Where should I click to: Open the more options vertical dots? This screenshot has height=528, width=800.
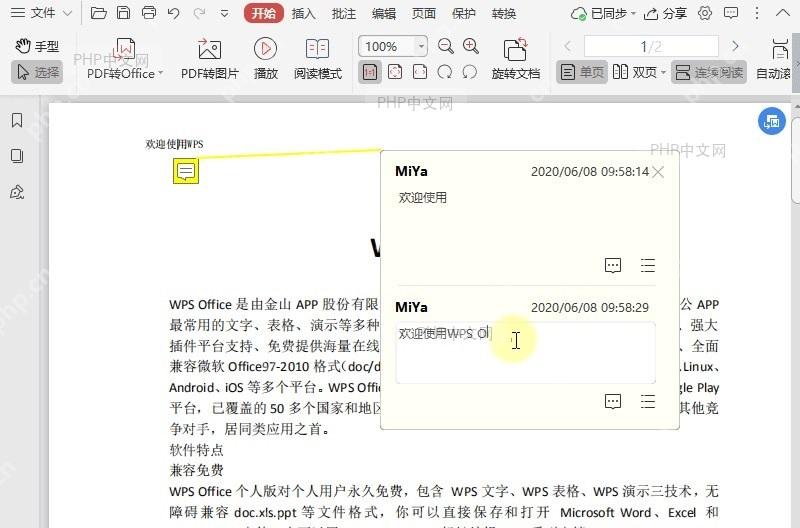[757, 13]
